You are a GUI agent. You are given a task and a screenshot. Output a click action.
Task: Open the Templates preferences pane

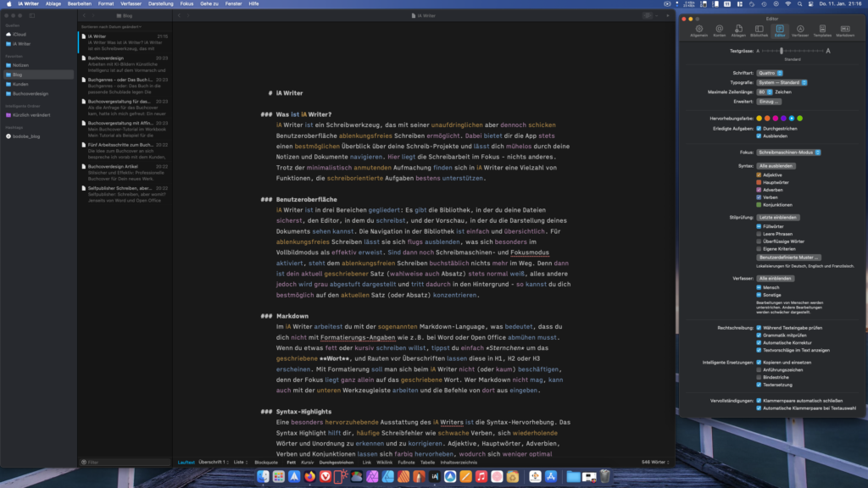(x=822, y=31)
